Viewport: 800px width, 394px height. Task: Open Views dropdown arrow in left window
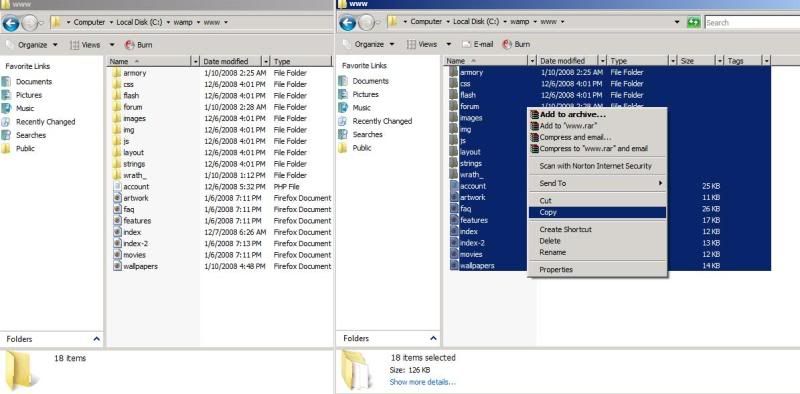(x=112, y=45)
